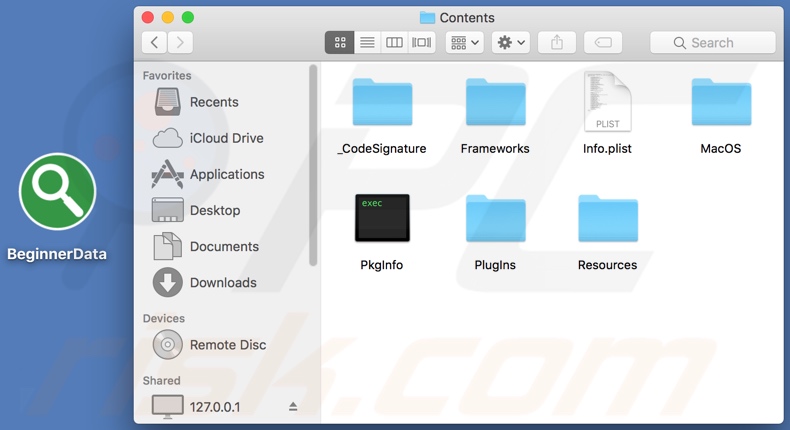Switch to column view
The image size is (790, 430).
click(394, 42)
